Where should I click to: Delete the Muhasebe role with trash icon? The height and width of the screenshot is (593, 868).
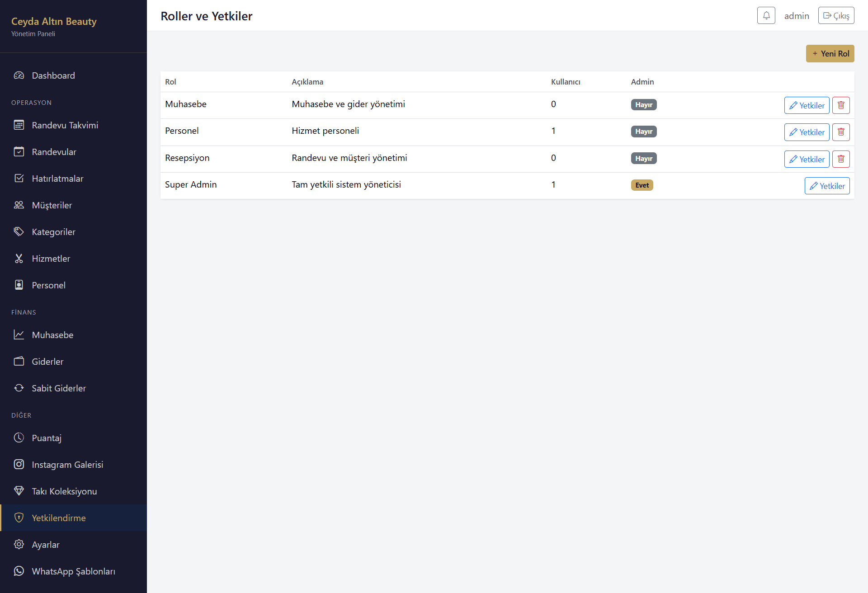[x=841, y=105]
